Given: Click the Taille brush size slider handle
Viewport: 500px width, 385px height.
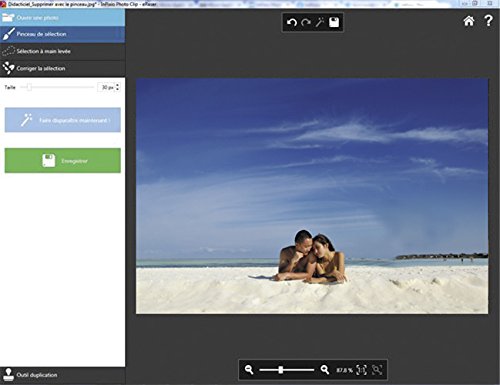Looking at the screenshot, I should (x=29, y=87).
